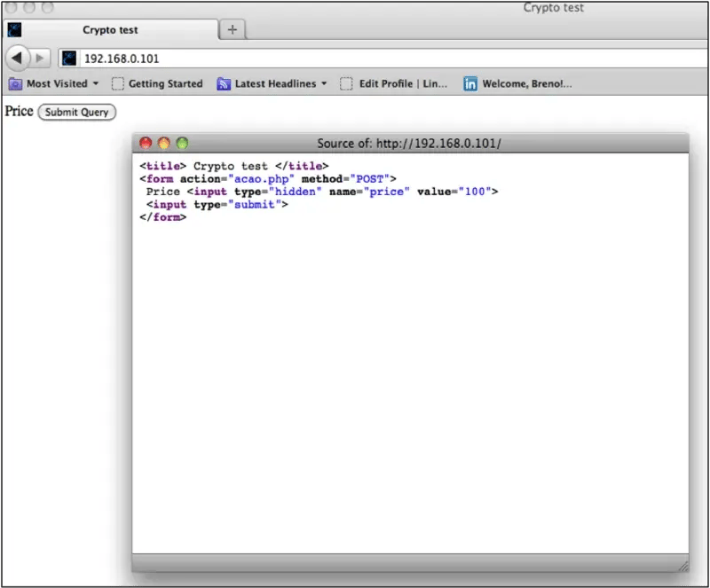Expand the Latest Headlines dropdown arrow

(324, 84)
